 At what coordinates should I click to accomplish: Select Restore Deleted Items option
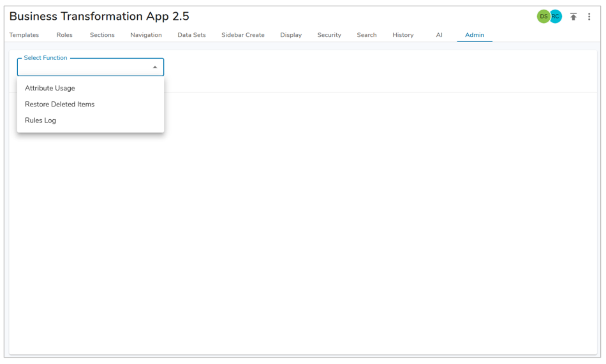point(59,105)
